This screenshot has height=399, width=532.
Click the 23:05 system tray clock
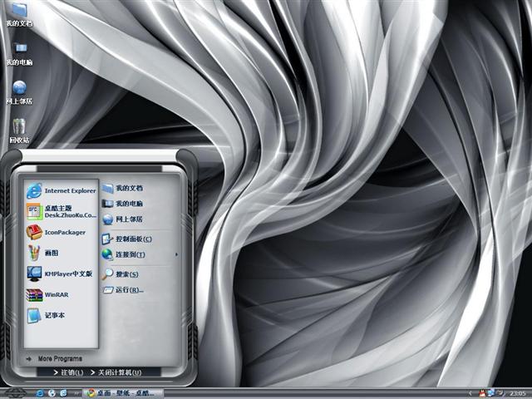tap(517, 392)
